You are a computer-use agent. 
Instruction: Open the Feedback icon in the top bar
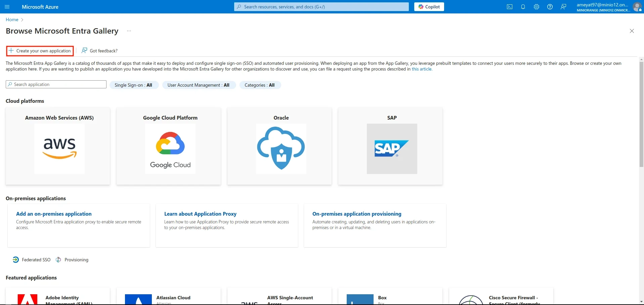coord(563,7)
